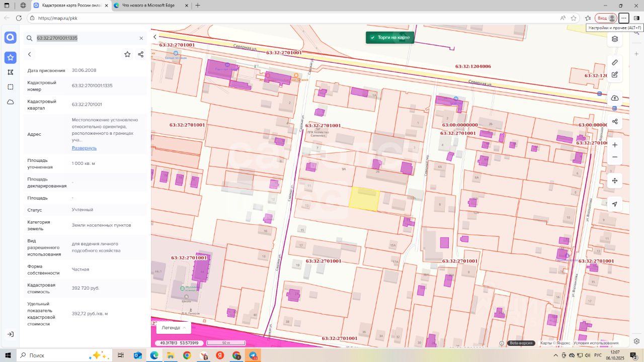Image resolution: width=644 pixels, height=362 pixels.
Task: Clear the cadastral number search field
Action: (x=141, y=38)
